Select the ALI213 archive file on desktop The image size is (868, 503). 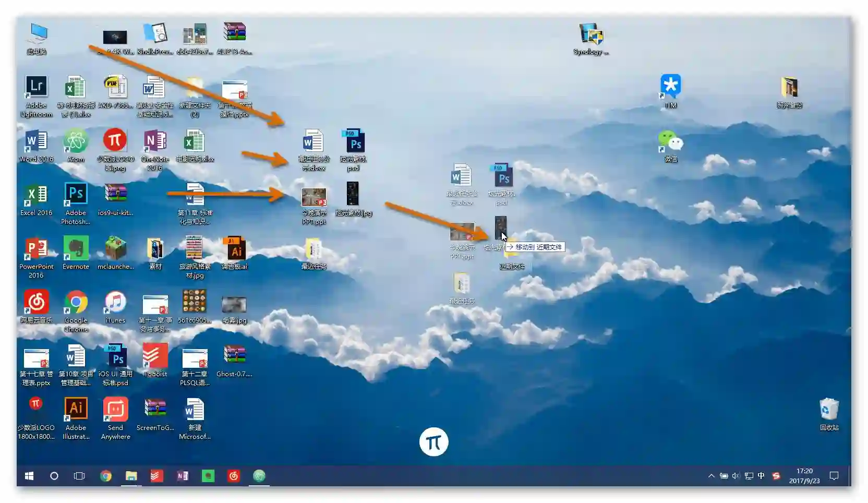tap(234, 39)
